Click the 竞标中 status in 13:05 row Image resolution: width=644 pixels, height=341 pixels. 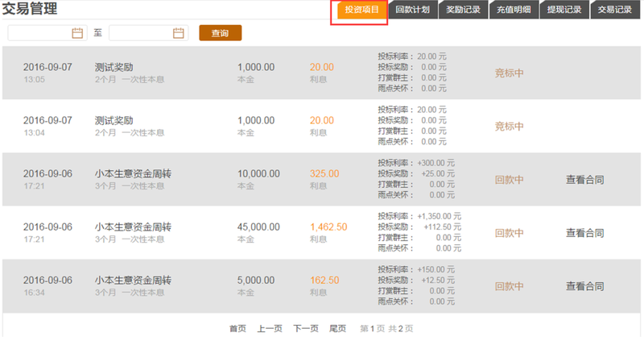tap(510, 73)
